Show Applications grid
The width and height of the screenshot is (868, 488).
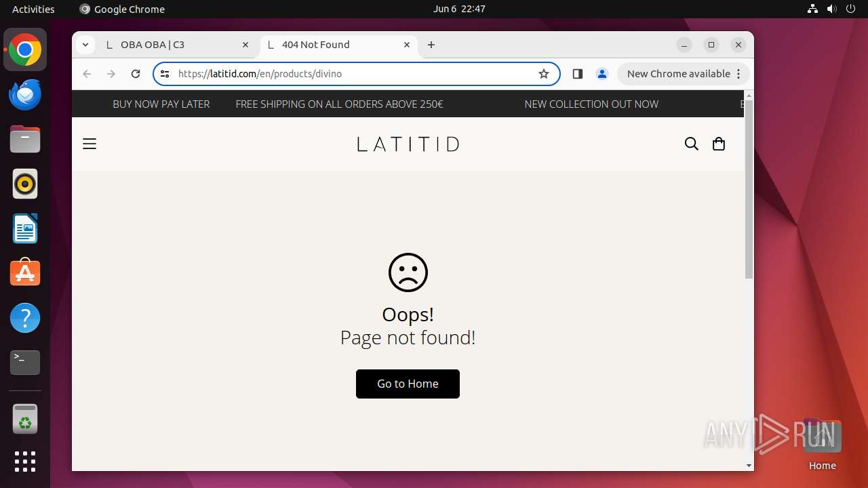[x=25, y=462]
